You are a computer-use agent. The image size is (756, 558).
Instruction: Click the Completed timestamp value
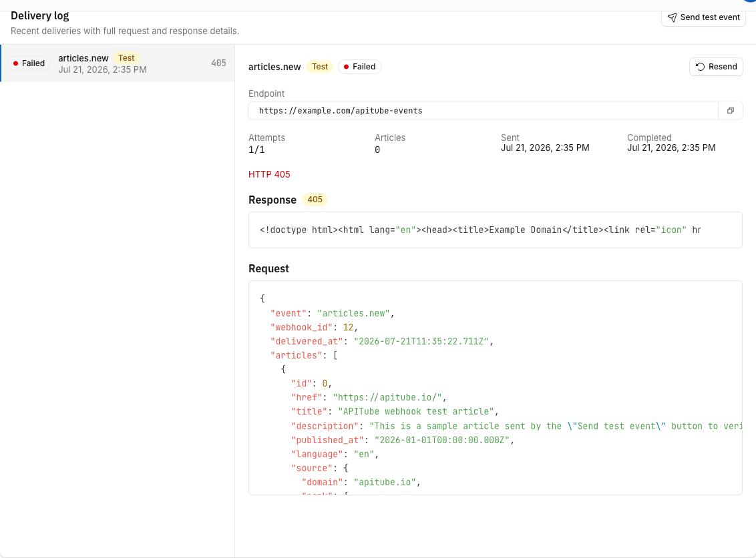671,148
